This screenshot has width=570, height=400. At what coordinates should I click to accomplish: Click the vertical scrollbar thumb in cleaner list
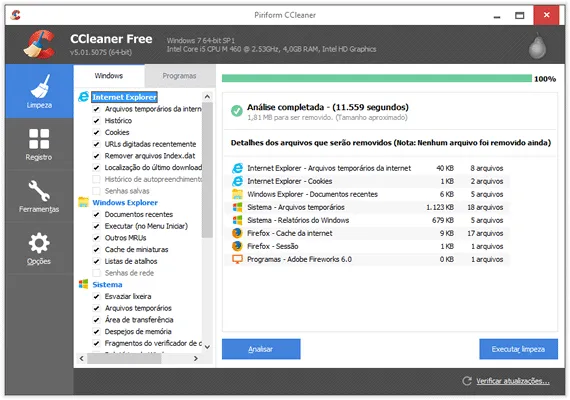(207, 170)
